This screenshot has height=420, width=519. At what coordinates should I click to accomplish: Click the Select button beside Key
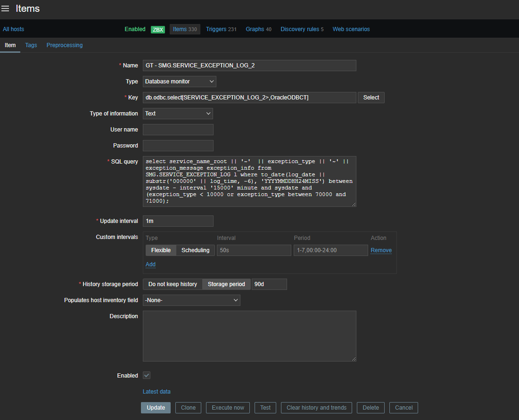click(x=371, y=98)
